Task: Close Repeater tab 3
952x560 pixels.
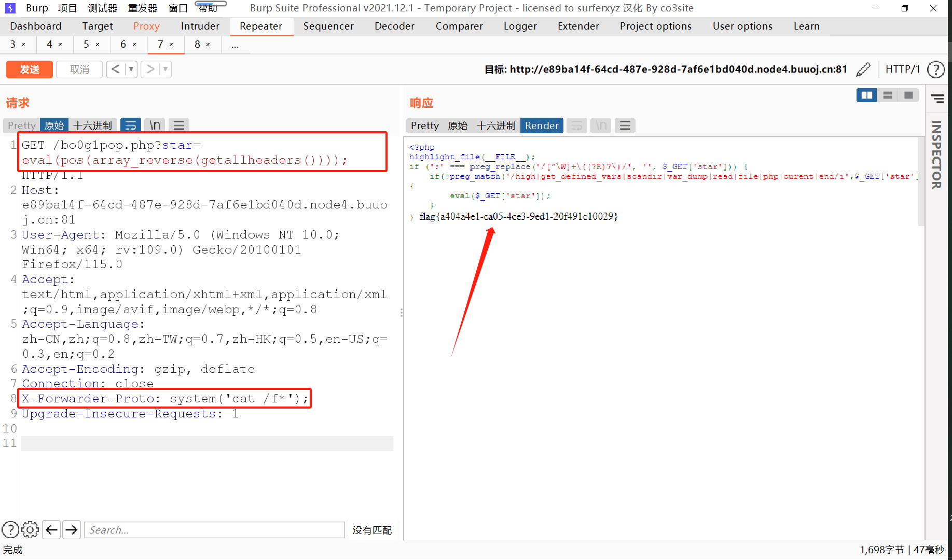Action: tap(23, 45)
